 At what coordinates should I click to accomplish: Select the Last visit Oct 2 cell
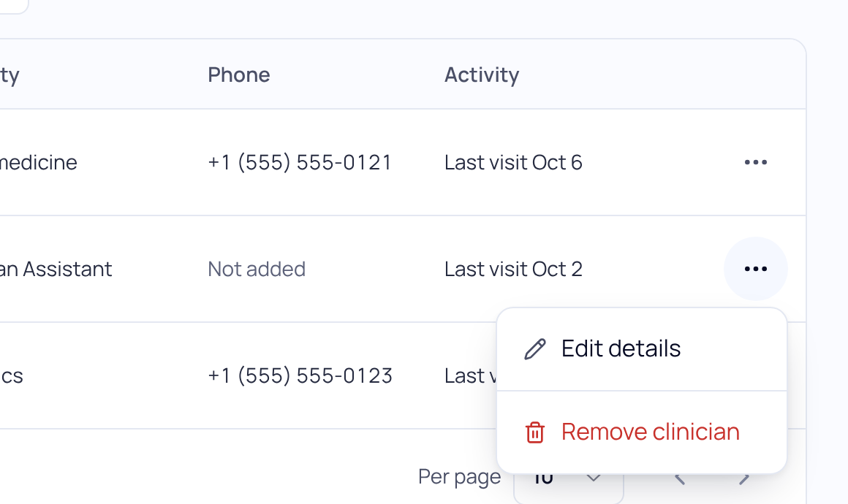[x=513, y=269]
